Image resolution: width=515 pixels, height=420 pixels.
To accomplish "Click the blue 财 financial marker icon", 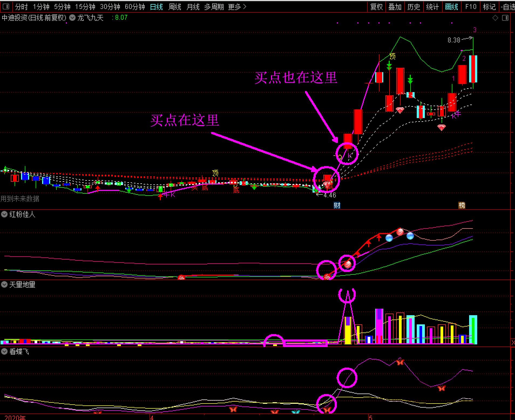I will click(337, 205).
